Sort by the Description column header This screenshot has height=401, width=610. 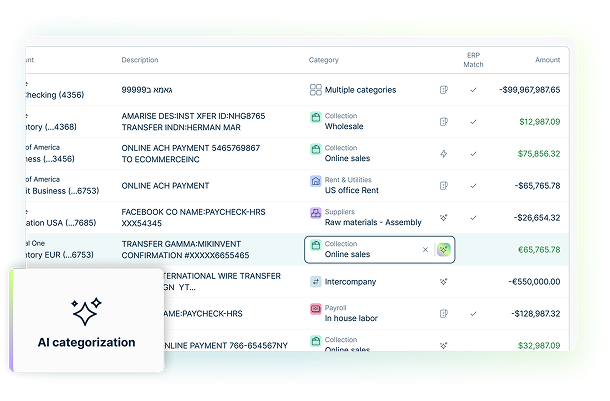pyautogui.click(x=140, y=60)
